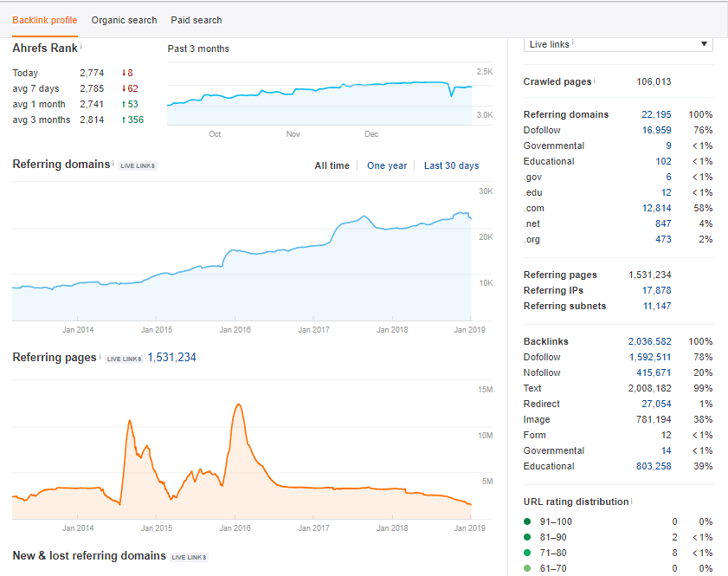Click the Live links dropdown arrow
The height and width of the screenshot is (576, 728).
[704, 44]
